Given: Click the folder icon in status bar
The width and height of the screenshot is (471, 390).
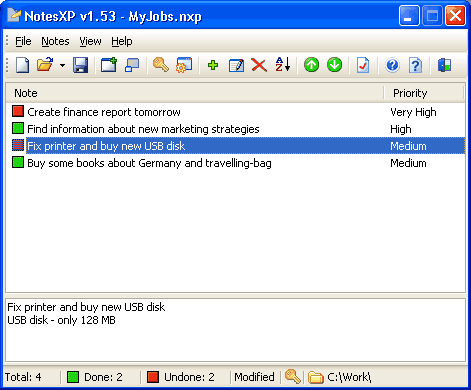Looking at the screenshot, I should 315,377.
